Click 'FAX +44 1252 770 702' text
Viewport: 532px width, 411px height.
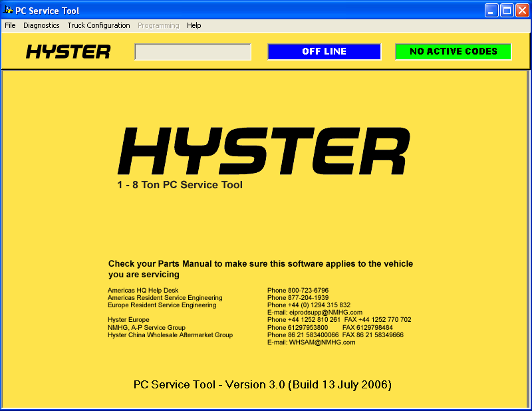[378, 320]
